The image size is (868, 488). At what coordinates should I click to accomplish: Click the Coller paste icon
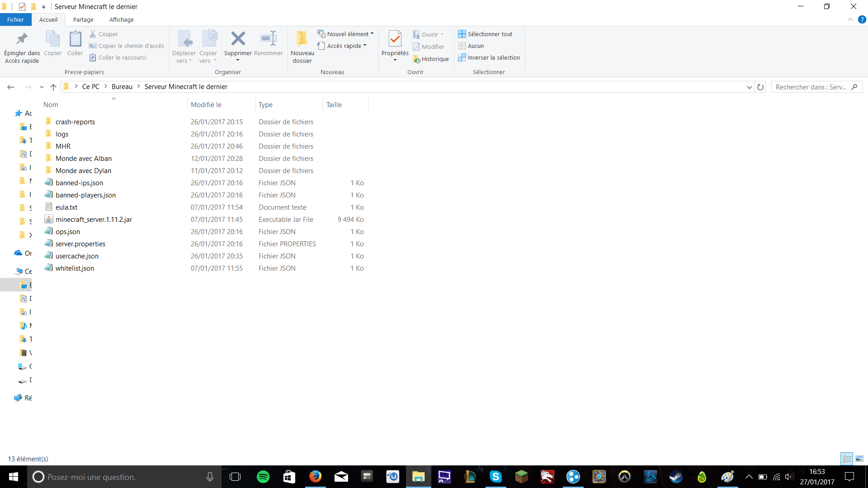pos(75,43)
